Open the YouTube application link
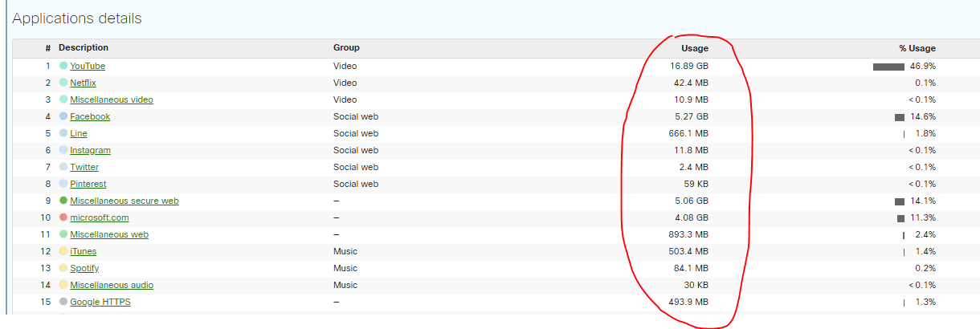The width and height of the screenshot is (980, 329). pos(88,66)
